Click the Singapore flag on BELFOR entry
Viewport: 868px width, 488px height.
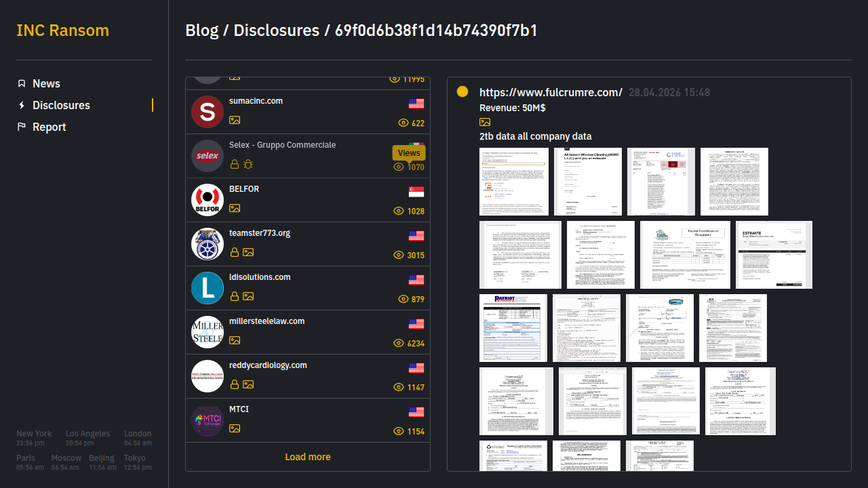[x=416, y=192]
